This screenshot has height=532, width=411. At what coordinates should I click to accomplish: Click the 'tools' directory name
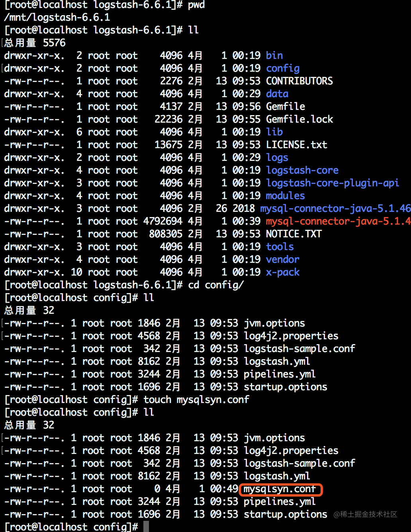click(x=280, y=246)
